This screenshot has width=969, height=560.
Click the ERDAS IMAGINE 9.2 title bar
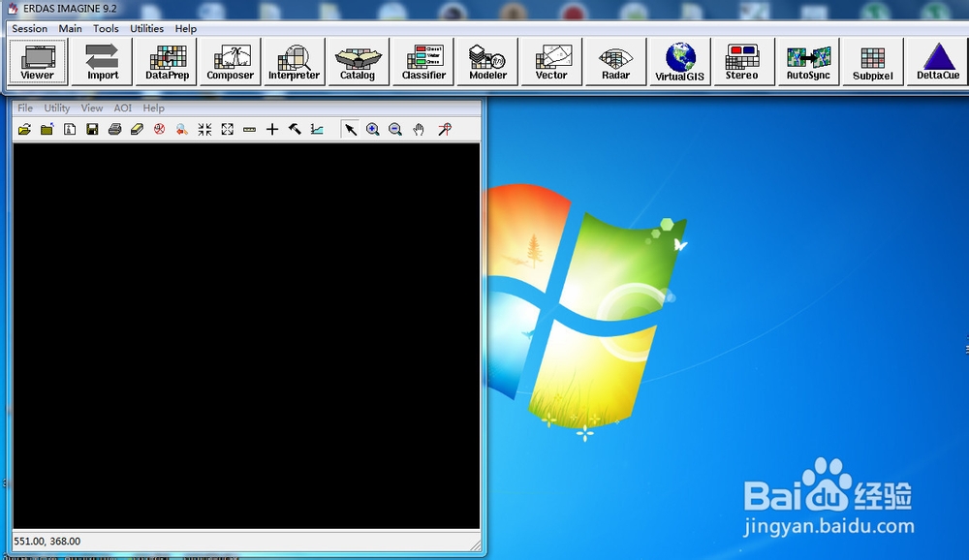pyautogui.click(x=484, y=9)
